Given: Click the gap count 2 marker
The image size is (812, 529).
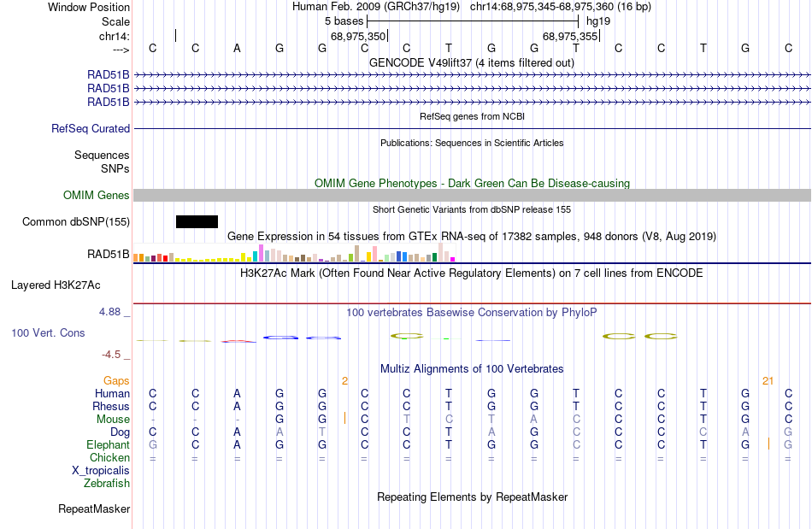Looking at the screenshot, I should 345,381.
